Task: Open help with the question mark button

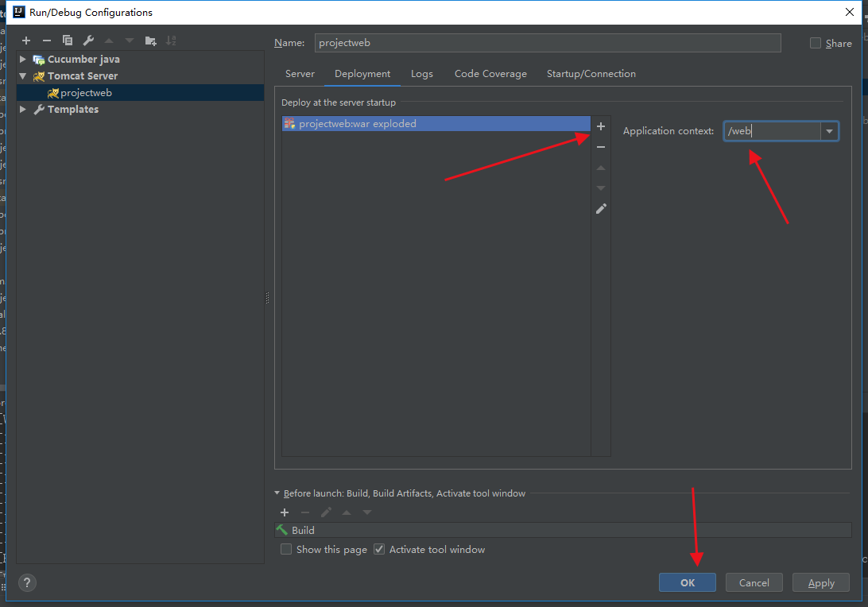Action: coord(27,582)
